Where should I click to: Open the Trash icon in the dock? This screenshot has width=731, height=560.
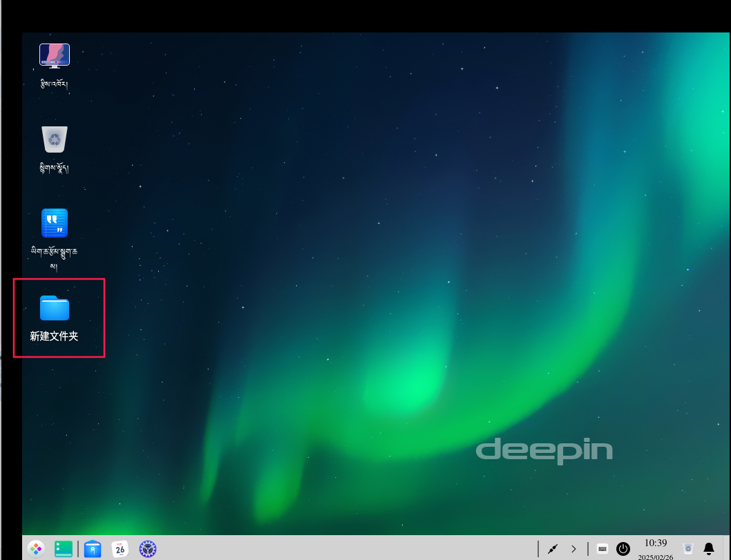[x=687, y=549]
